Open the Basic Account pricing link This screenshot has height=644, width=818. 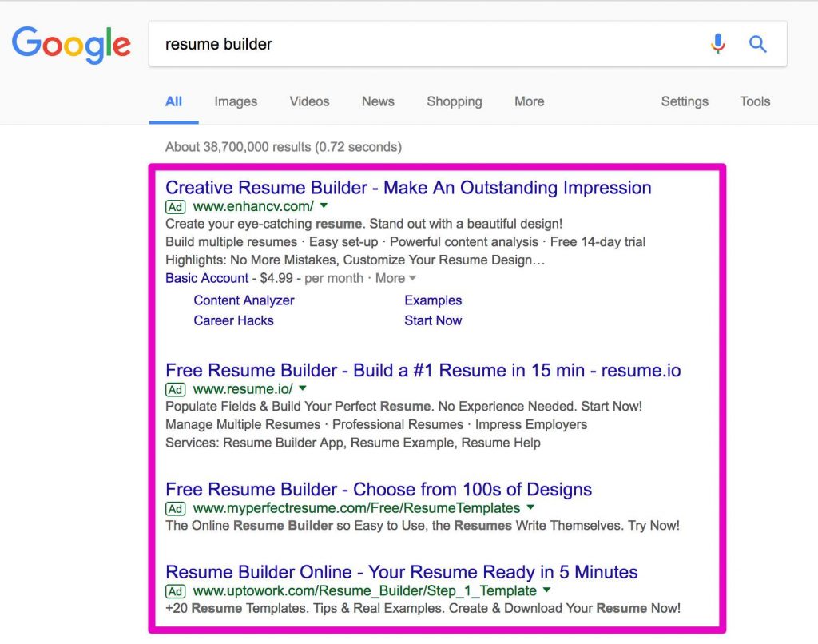[206, 278]
